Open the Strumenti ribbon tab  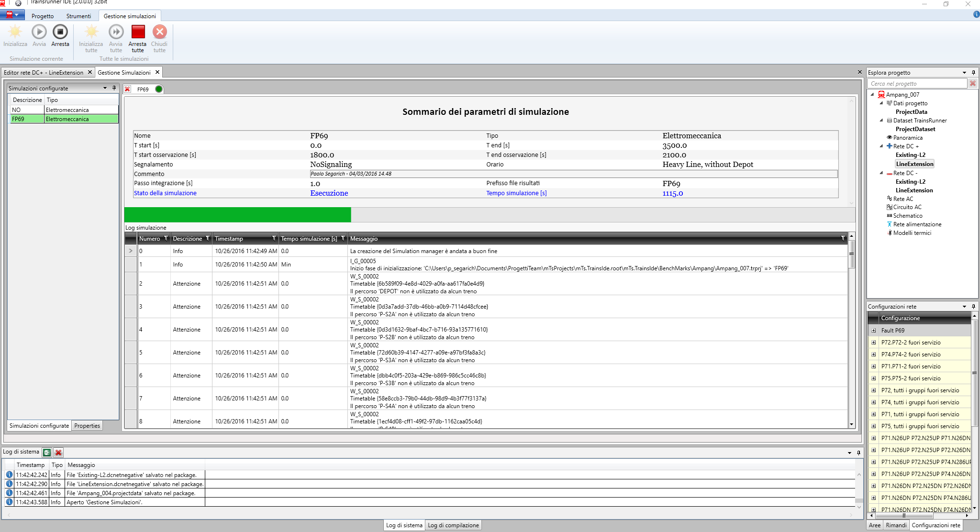click(x=78, y=16)
